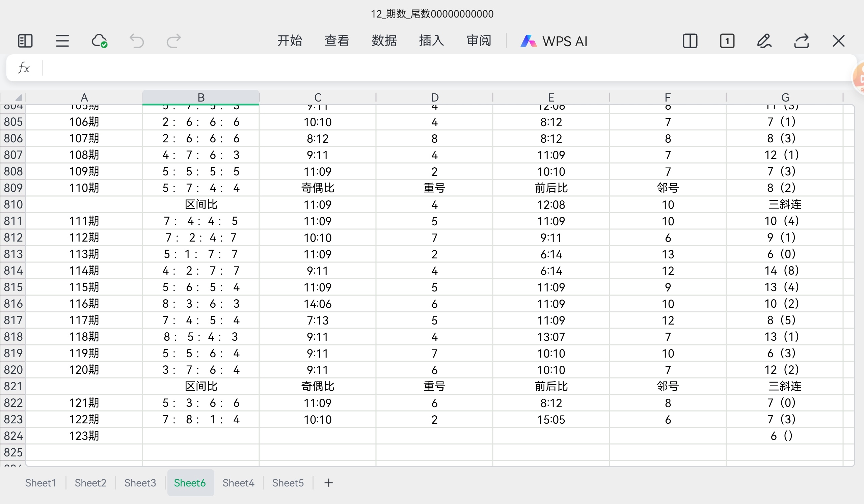
Task: Open the hamburger menu icon
Action: point(62,41)
